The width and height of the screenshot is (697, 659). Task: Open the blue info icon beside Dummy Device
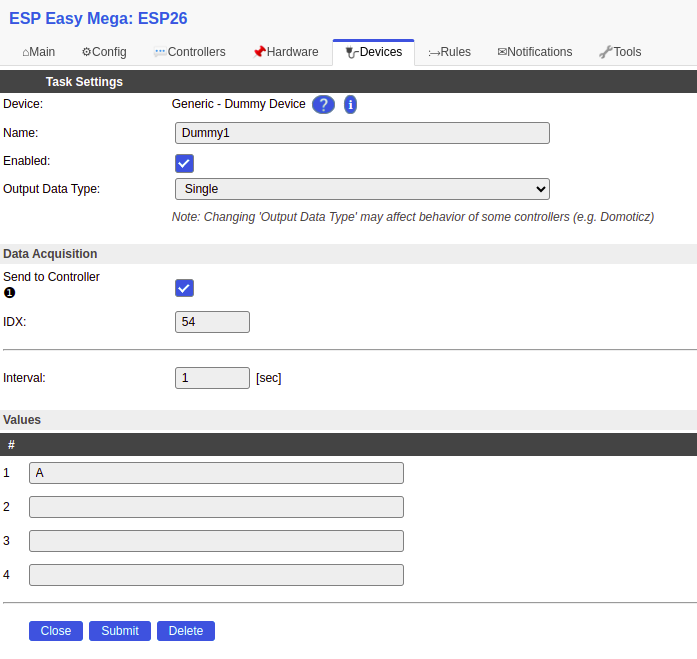350,104
